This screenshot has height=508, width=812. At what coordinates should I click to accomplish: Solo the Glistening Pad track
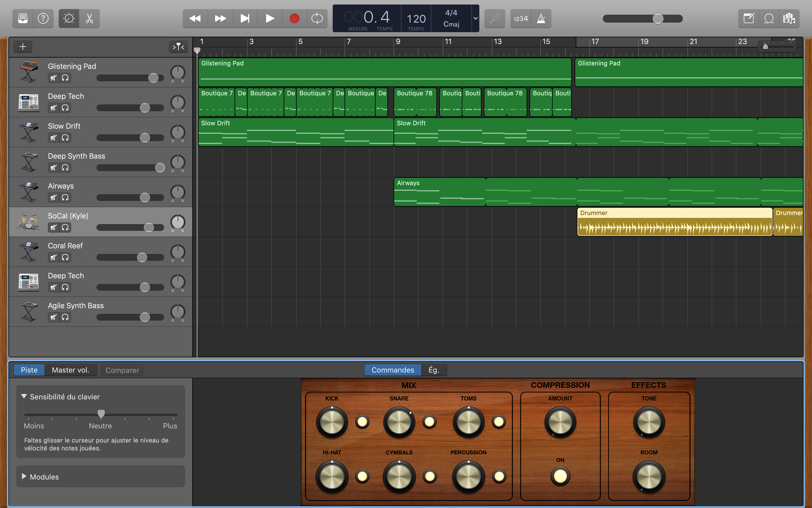[x=65, y=78]
